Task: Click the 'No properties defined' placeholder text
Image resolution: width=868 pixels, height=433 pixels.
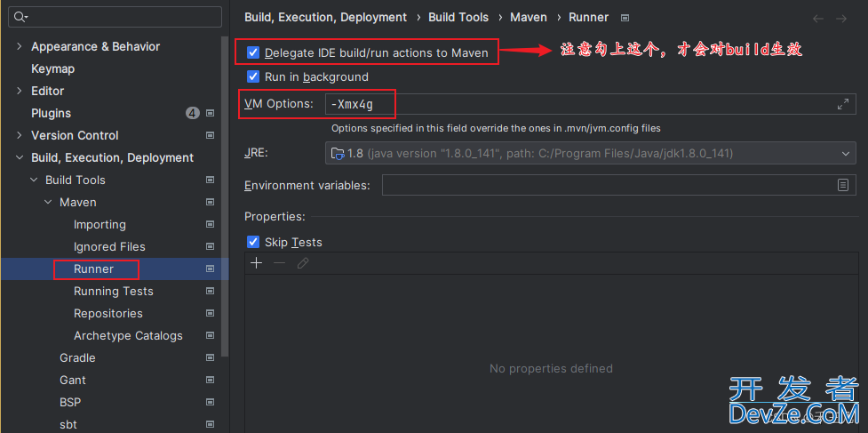Action: pos(551,368)
